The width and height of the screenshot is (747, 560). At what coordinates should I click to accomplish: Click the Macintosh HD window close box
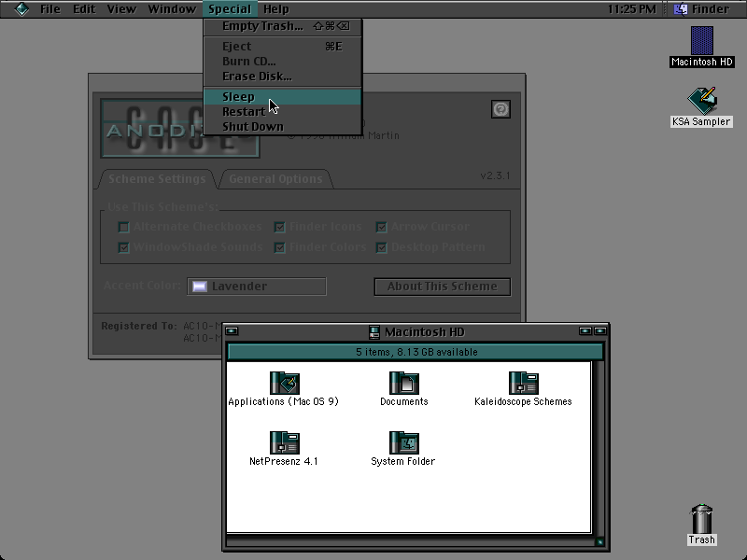(x=232, y=331)
